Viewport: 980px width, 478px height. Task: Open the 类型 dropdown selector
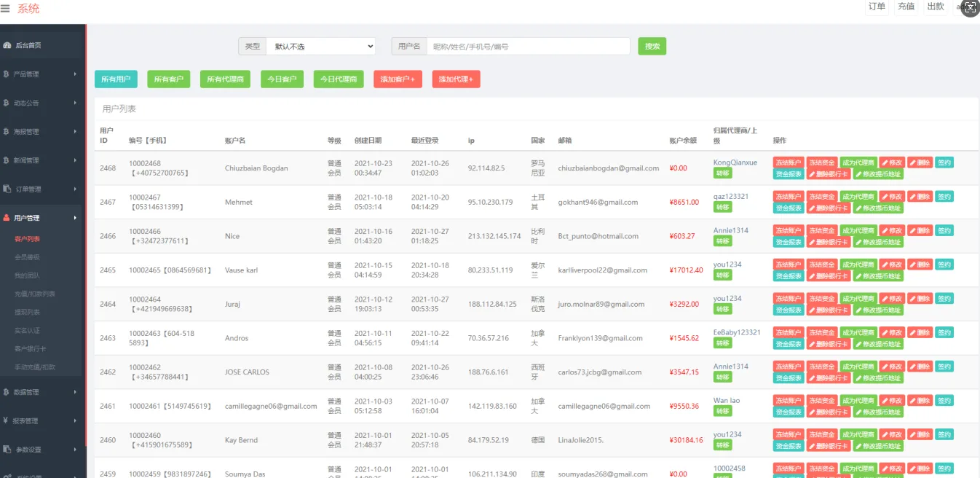tap(320, 47)
